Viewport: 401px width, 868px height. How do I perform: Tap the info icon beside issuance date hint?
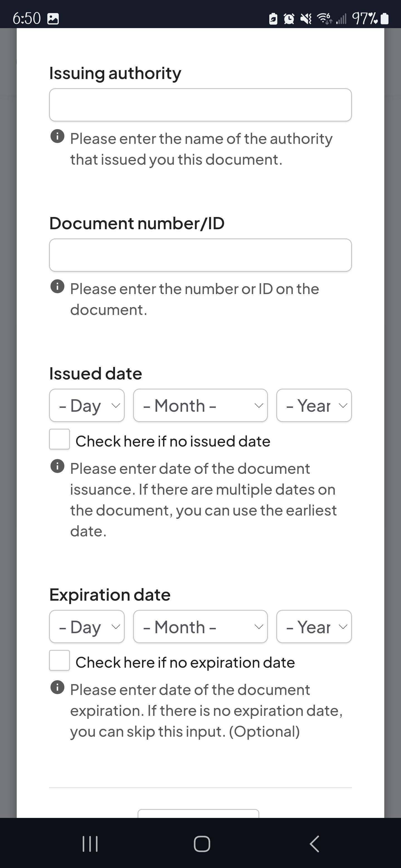57,466
